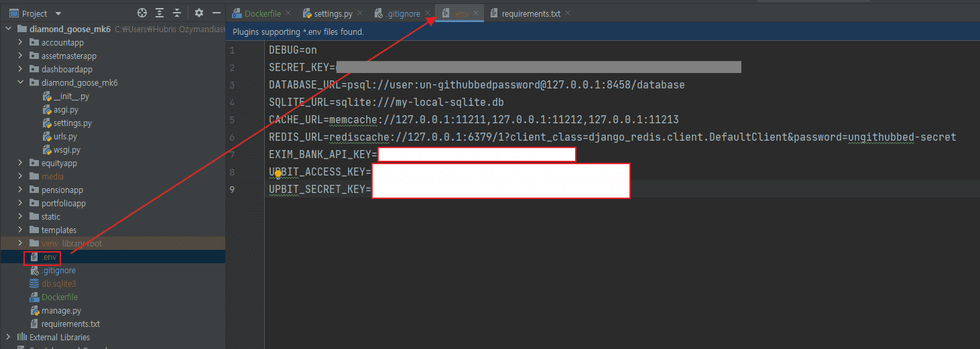Click the requirements.txt tab's file icon

click(x=495, y=13)
